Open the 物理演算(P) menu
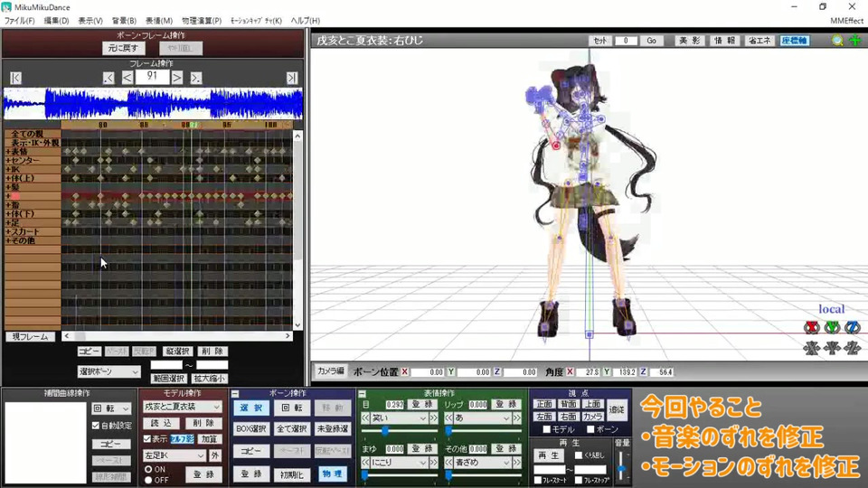Image resolution: width=868 pixels, height=488 pixels. (202, 21)
